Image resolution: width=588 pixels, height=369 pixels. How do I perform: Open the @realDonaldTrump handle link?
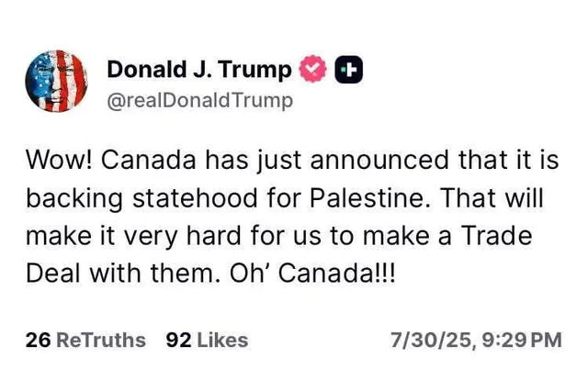point(200,100)
